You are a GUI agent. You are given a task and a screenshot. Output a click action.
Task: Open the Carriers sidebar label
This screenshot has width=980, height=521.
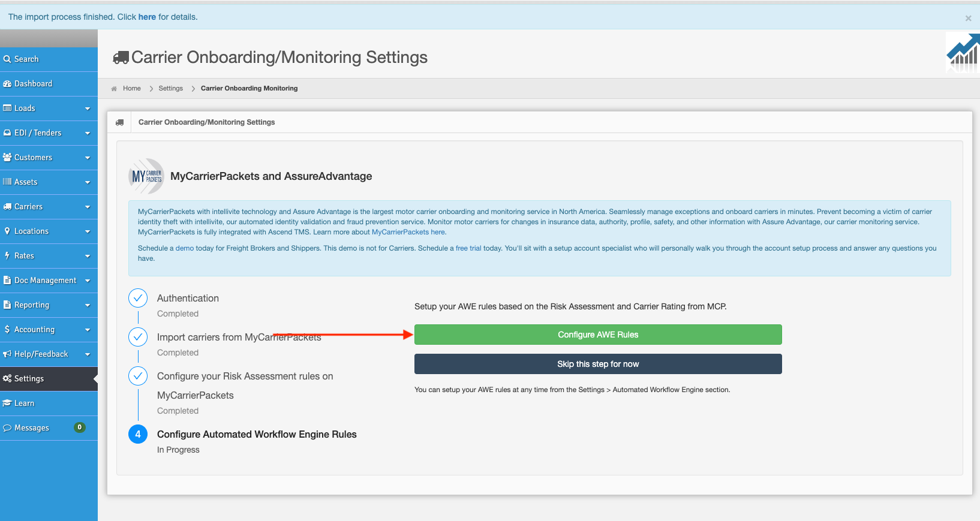point(28,206)
